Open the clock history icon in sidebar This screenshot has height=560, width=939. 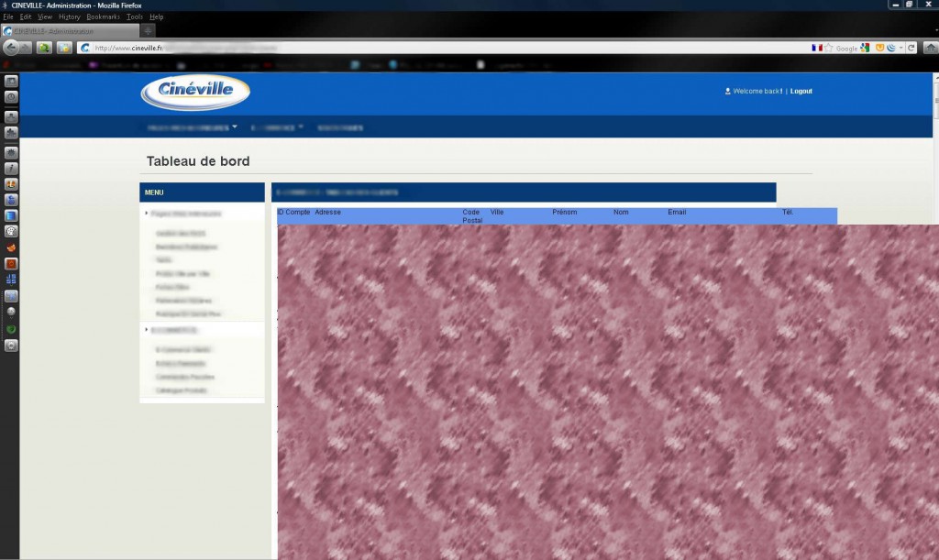pyautogui.click(x=11, y=97)
